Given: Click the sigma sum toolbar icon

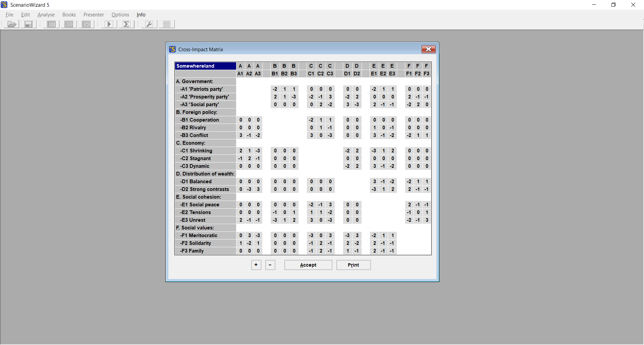Looking at the screenshot, I should click(126, 24).
